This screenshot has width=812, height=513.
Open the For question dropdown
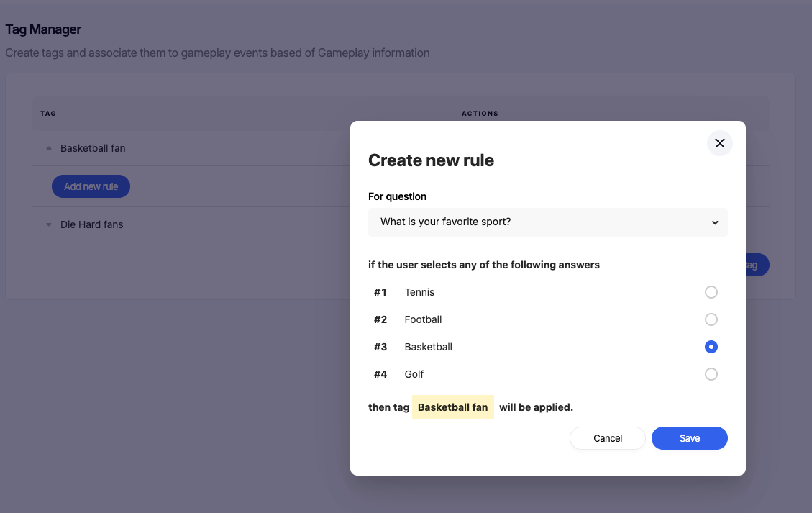[547, 222]
